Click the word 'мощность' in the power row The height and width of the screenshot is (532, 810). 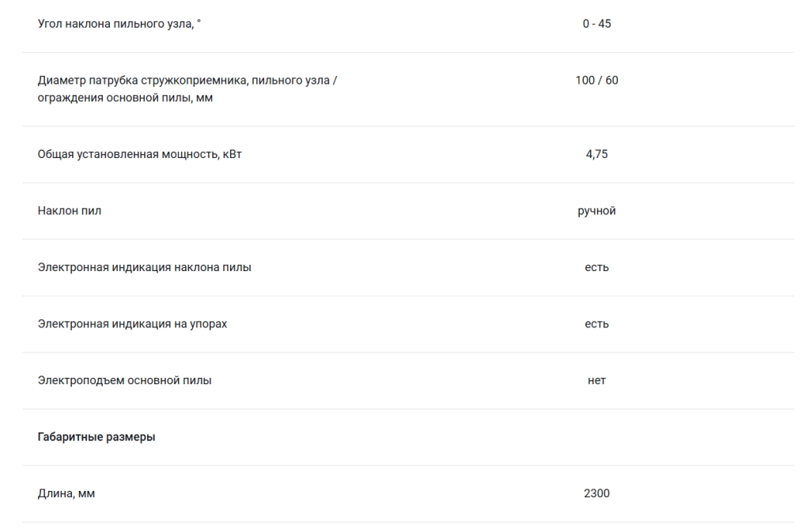click(x=191, y=154)
